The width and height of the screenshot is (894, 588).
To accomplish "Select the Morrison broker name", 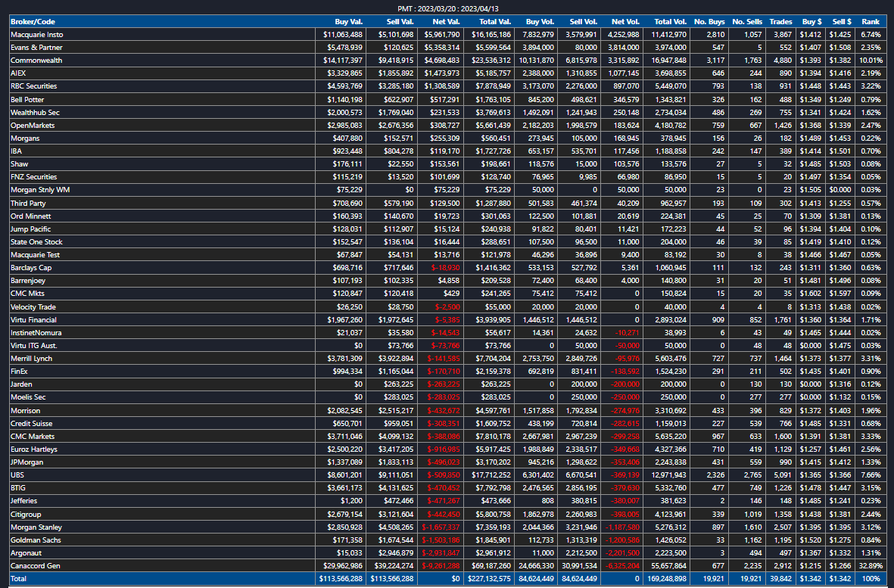I will (26, 411).
